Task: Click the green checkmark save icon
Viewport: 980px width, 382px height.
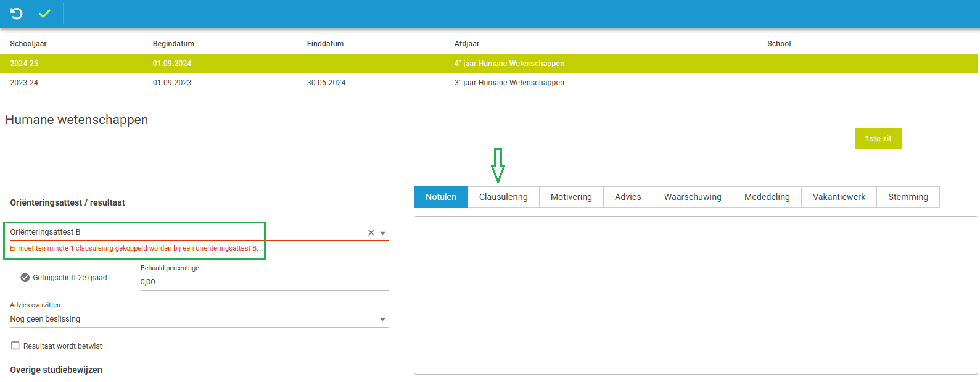Action: (x=44, y=14)
